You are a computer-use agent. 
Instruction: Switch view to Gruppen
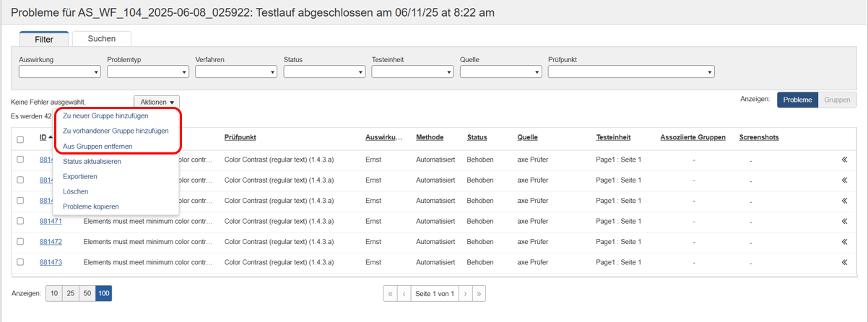837,100
